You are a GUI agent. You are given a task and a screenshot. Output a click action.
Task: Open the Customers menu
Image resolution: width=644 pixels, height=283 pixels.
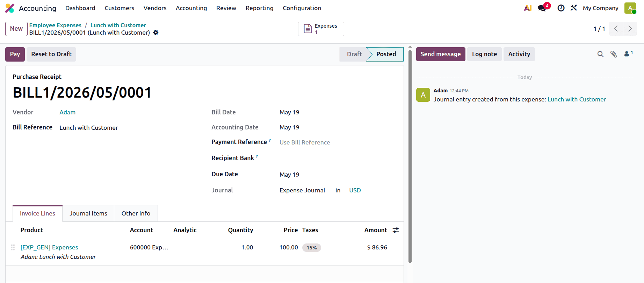(120, 8)
